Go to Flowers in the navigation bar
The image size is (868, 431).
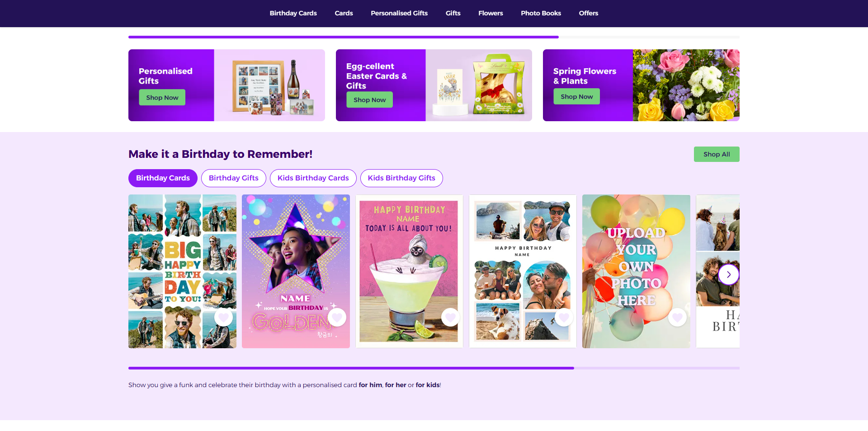point(491,13)
